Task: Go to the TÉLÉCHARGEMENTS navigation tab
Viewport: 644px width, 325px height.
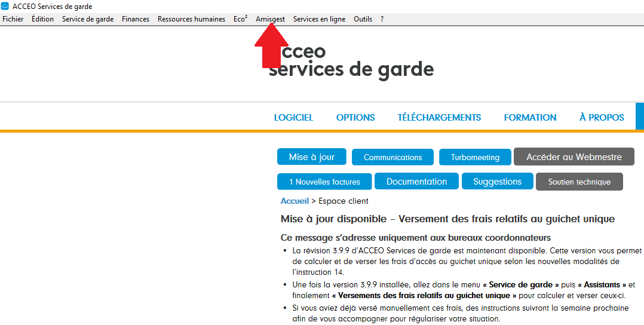Action: coord(439,118)
